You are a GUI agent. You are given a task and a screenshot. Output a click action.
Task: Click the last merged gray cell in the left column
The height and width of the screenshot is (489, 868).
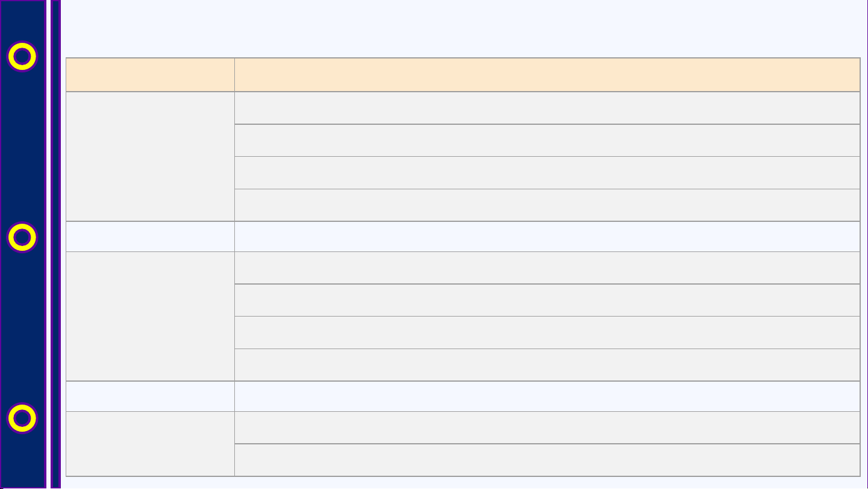(x=150, y=444)
